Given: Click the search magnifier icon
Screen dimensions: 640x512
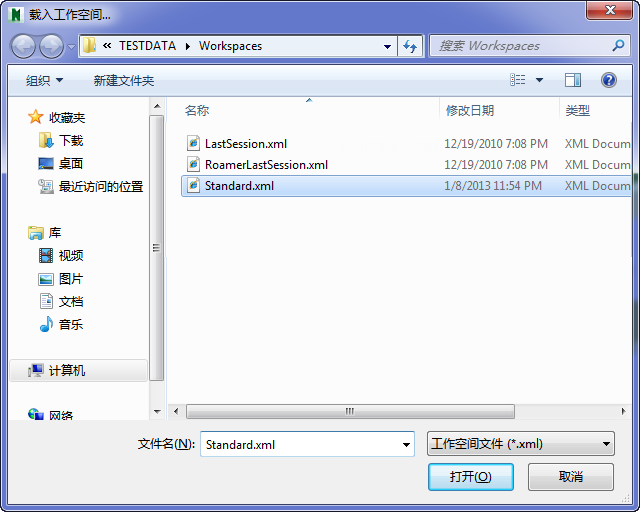Looking at the screenshot, I should [618, 45].
